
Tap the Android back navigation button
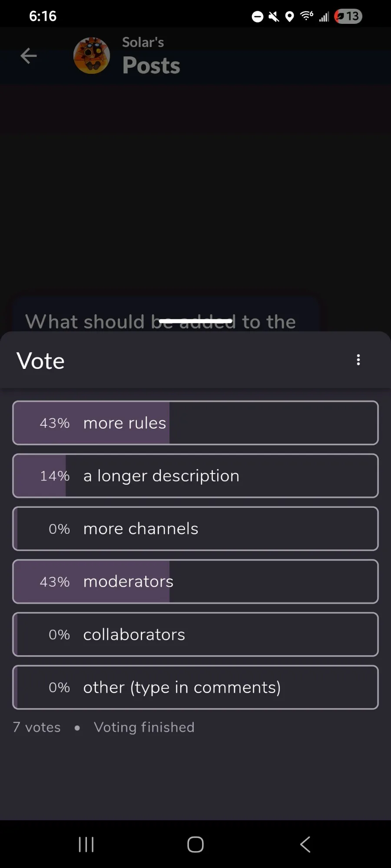pos(305,845)
